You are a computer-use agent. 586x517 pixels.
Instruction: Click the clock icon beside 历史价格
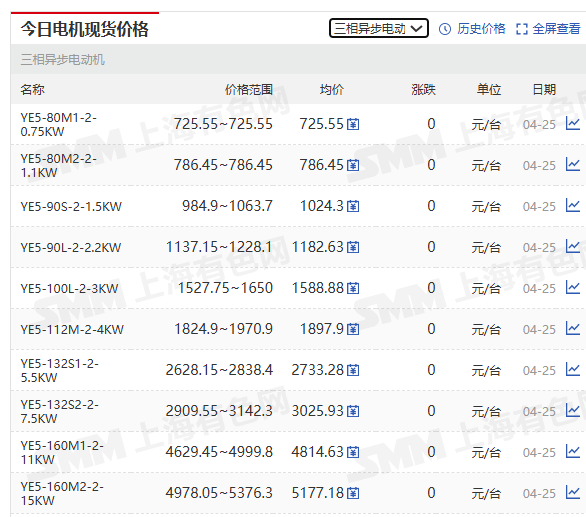click(445, 29)
